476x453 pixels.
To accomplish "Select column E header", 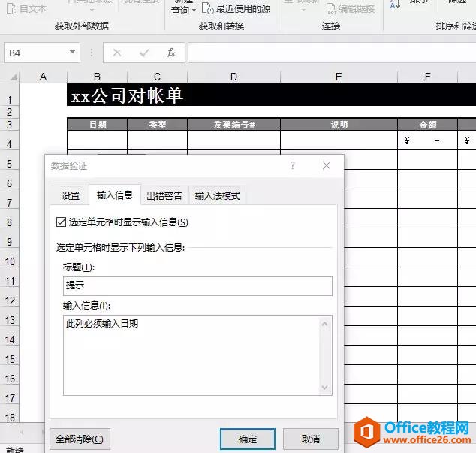I will [339, 77].
